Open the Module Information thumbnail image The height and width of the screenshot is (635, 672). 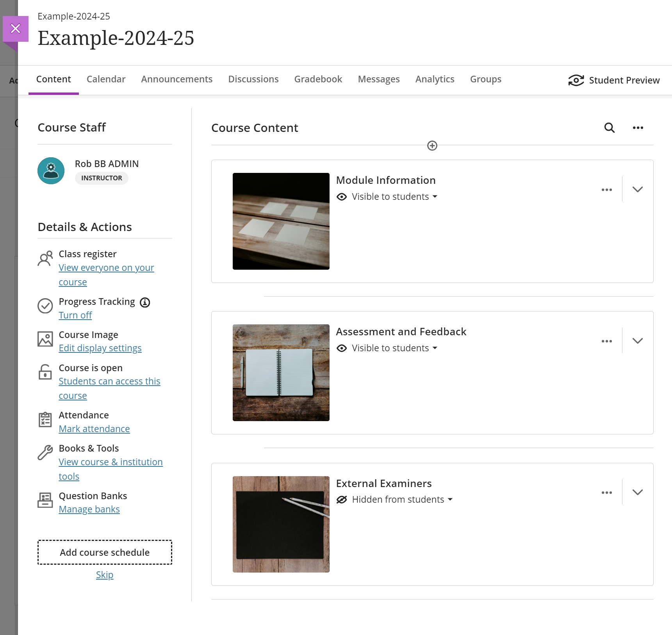(x=281, y=221)
